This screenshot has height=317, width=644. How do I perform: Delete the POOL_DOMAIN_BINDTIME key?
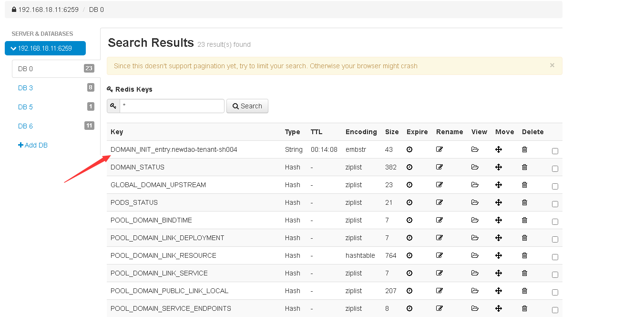pyautogui.click(x=525, y=220)
